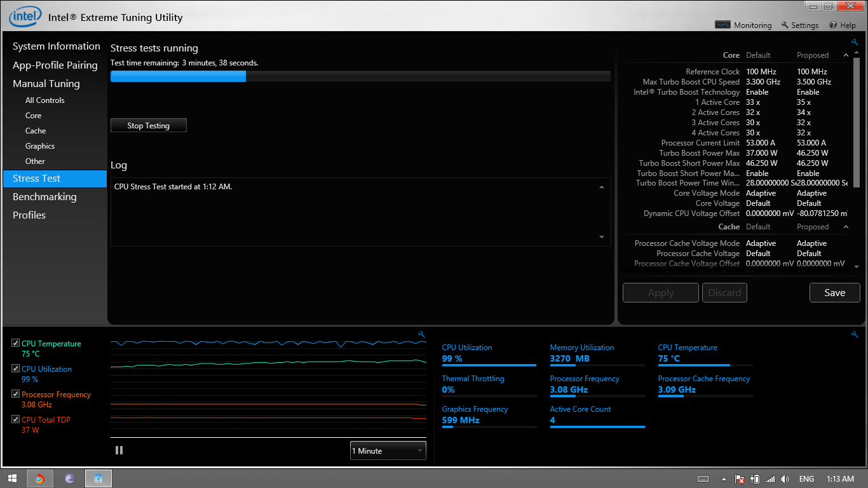The width and height of the screenshot is (868, 488).
Task: Open System Information page
Action: coord(57,46)
